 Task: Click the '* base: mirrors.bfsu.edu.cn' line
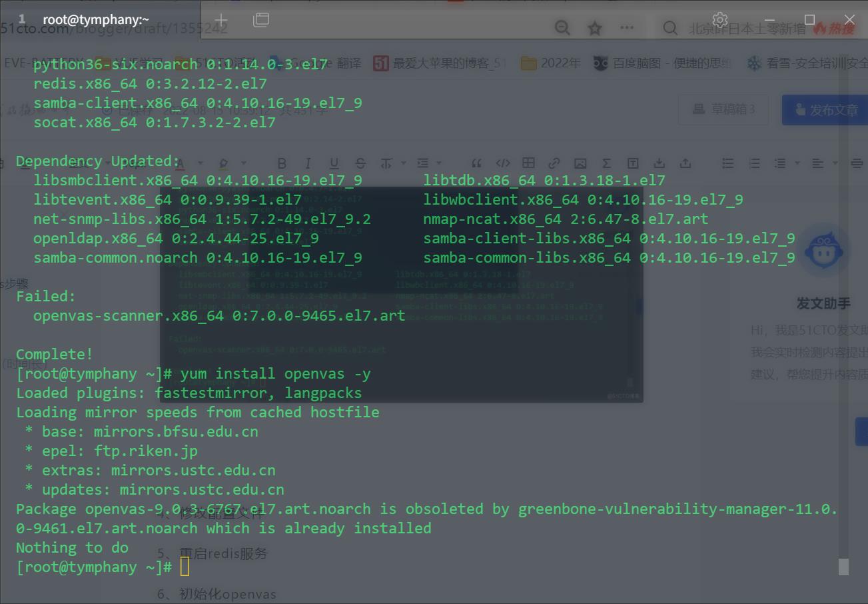click(141, 431)
